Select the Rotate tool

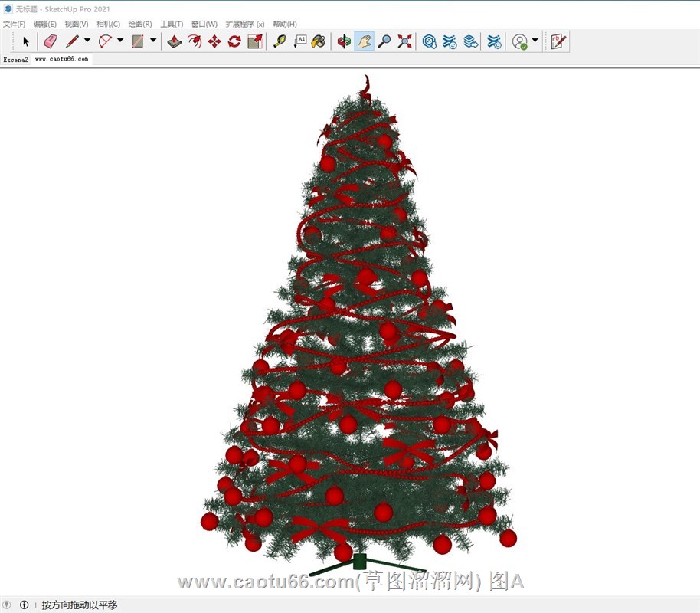point(234,41)
